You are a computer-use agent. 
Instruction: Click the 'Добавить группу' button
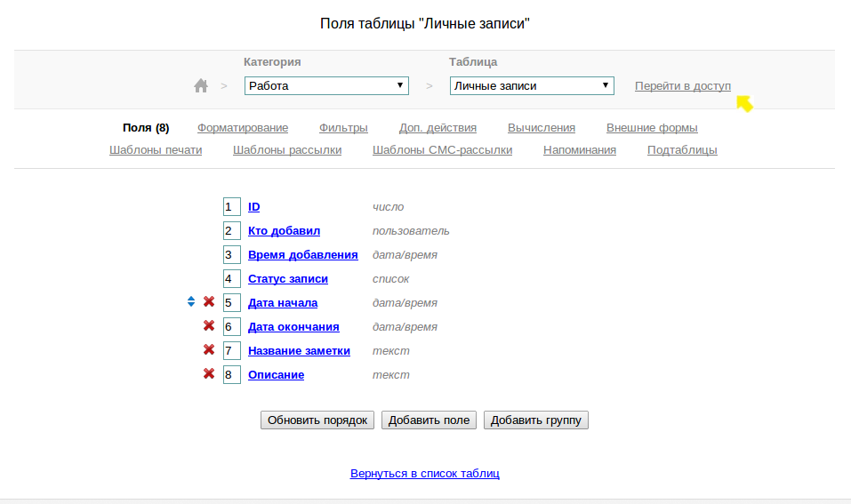pyautogui.click(x=536, y=420)
